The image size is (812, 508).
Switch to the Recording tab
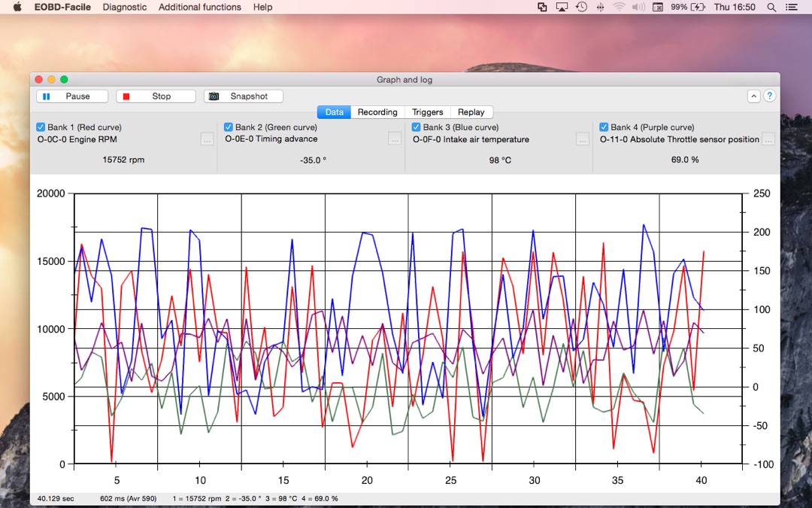377,112
